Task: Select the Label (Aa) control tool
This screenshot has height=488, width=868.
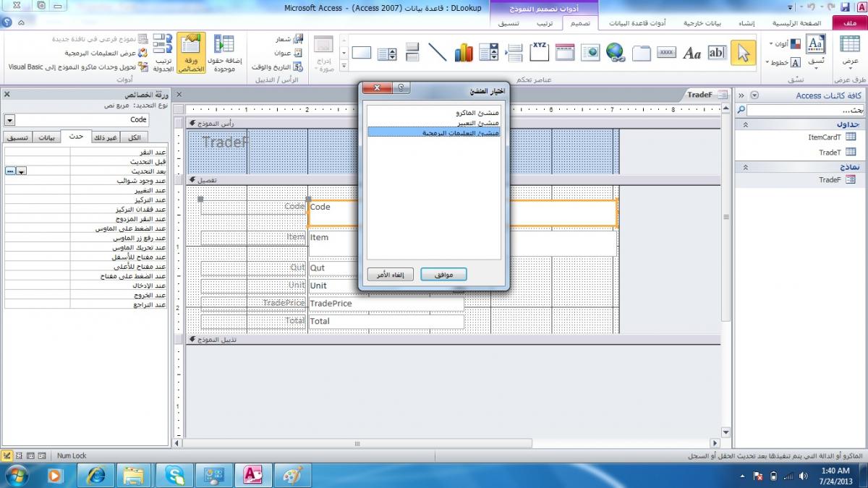Action: point(692,53)
